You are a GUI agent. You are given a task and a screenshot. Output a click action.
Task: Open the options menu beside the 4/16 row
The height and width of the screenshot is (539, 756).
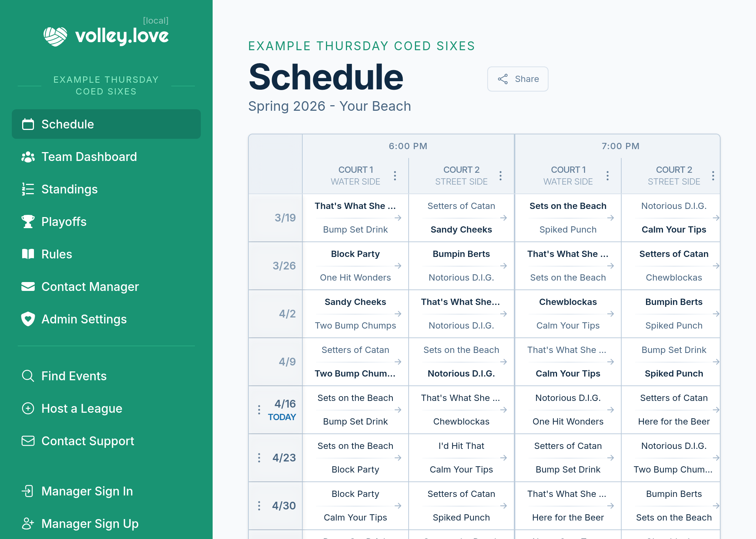coord(259,410)
